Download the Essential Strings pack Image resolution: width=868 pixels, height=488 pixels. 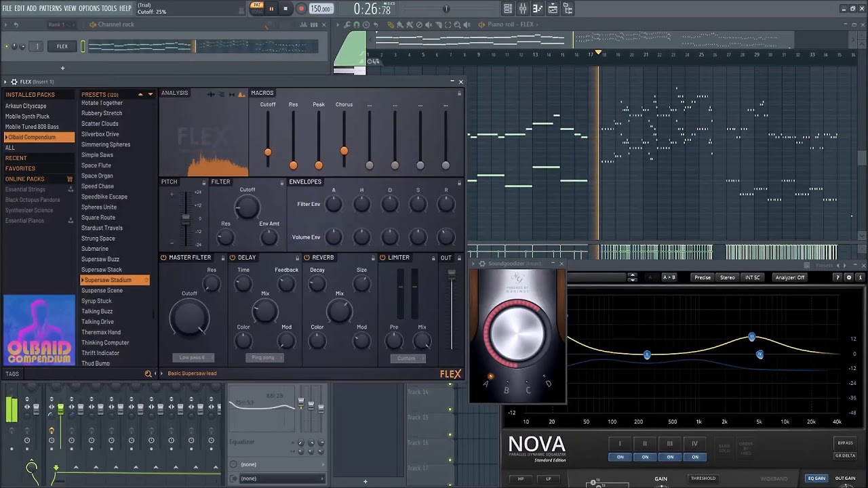pyautogui.click(x=71, y=190)
